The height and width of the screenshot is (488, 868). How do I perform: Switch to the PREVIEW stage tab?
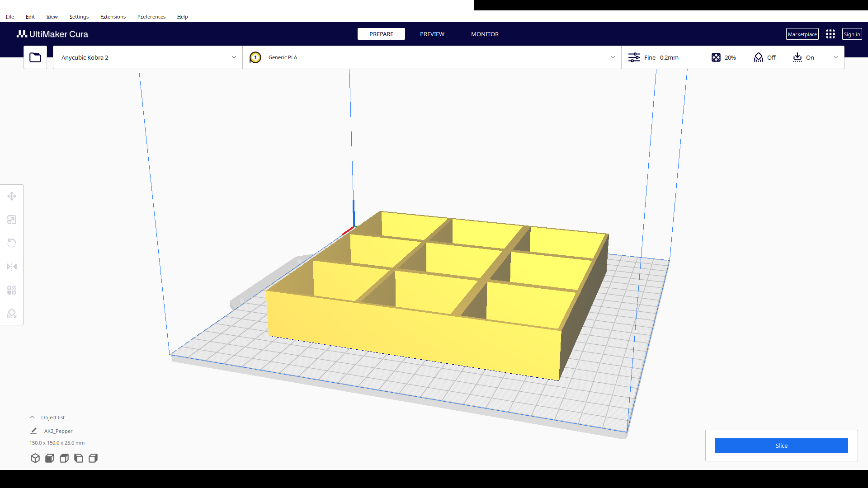[x=432, y=34]
